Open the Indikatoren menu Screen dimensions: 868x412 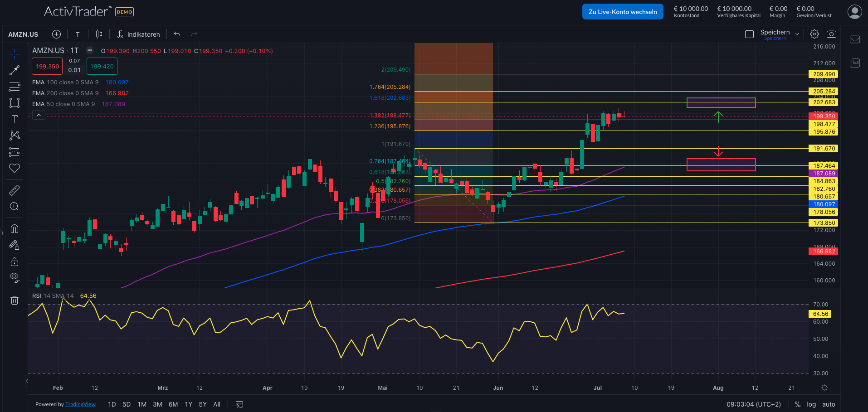[x=138, y=34]
